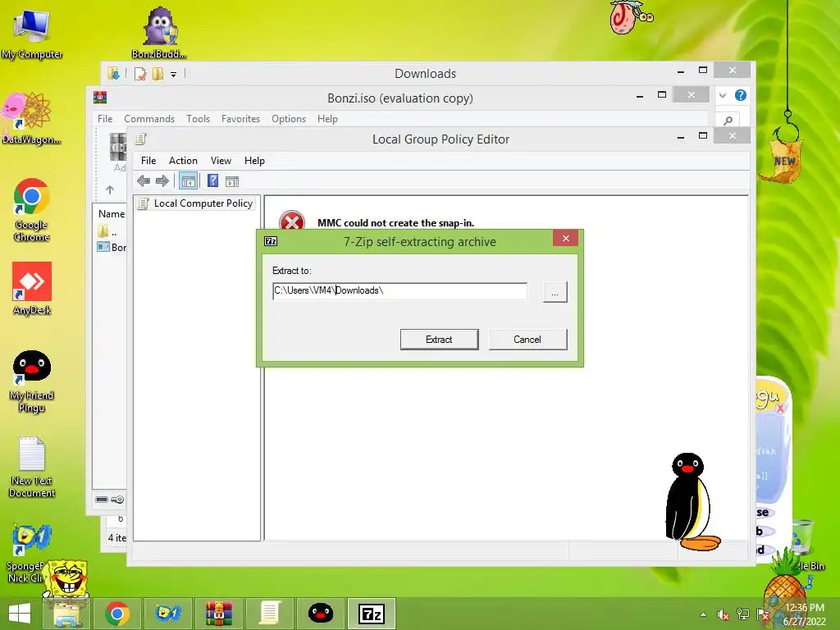The width and height of the screenshot is (840, 630).
Task: Open Google Chrome desktop shortcut
Action: [32, 210]
